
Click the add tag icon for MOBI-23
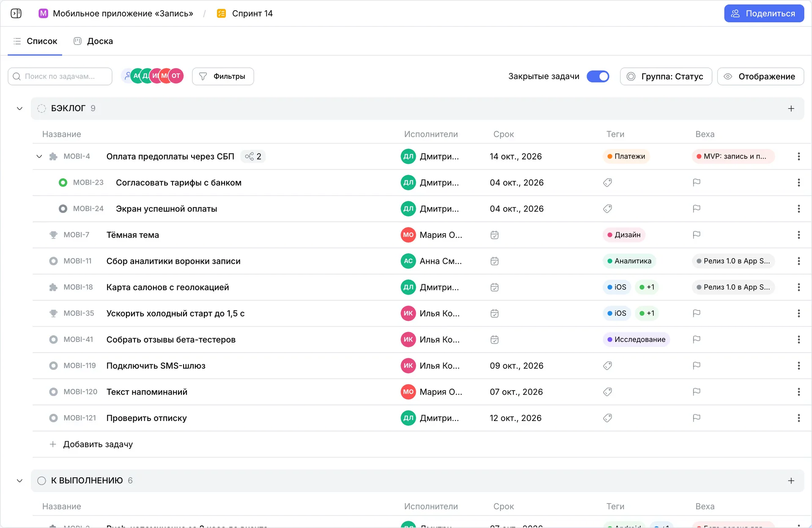pos(607,183)
